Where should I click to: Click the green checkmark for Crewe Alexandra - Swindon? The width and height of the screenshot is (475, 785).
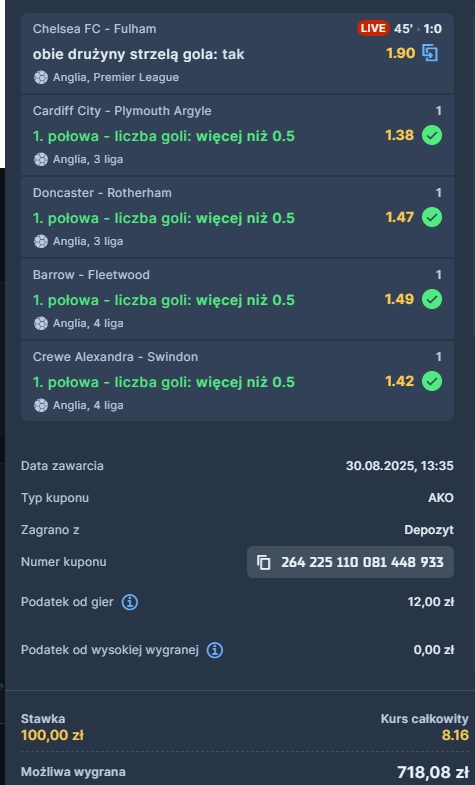point(432,381)
